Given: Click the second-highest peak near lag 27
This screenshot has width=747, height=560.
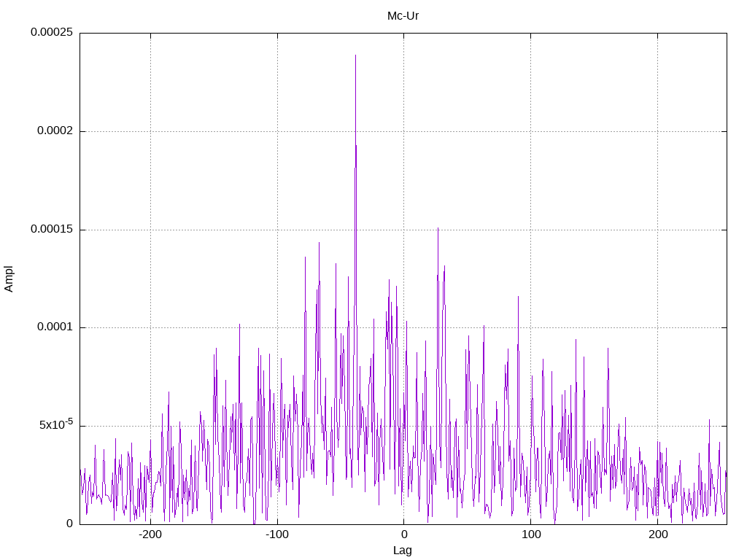Looking at the screenshot, I should point(438,228).
